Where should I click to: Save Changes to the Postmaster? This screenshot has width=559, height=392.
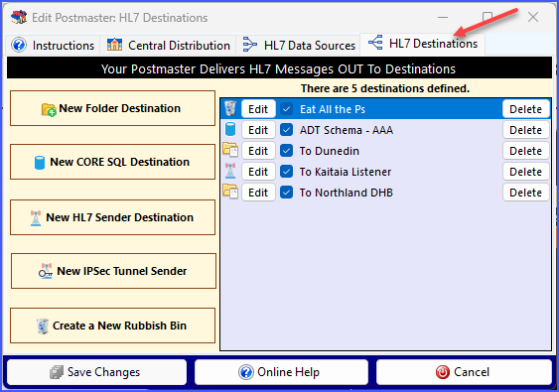click(x=96, y=372)
